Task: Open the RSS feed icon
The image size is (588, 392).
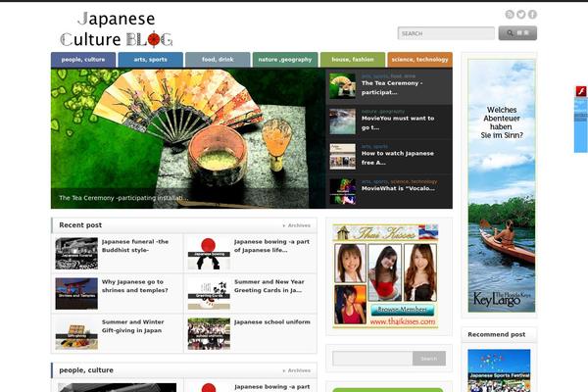Action: (510, 15)
